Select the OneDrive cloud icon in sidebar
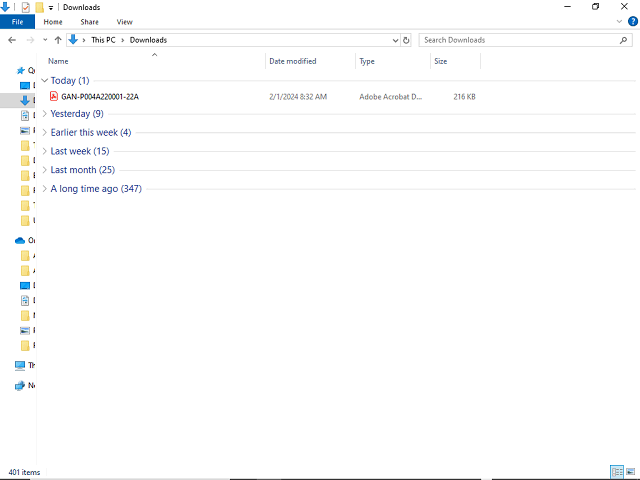Viewport: 640px width, 480px height. (x=20, y=240)
